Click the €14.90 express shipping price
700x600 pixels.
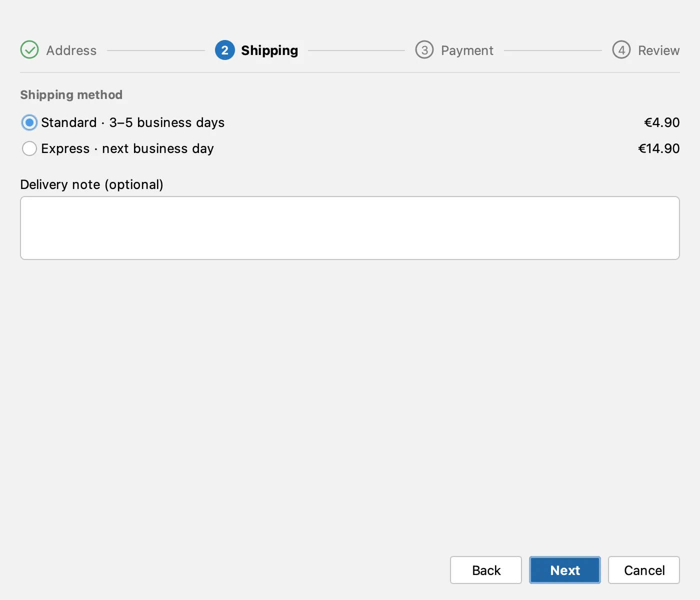tap(658, 148)
